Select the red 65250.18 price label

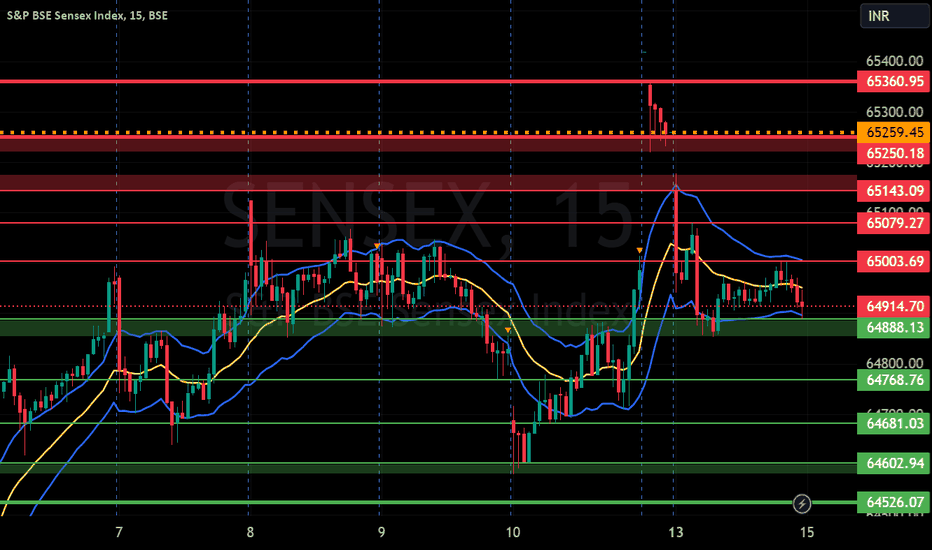coord(893,153)
